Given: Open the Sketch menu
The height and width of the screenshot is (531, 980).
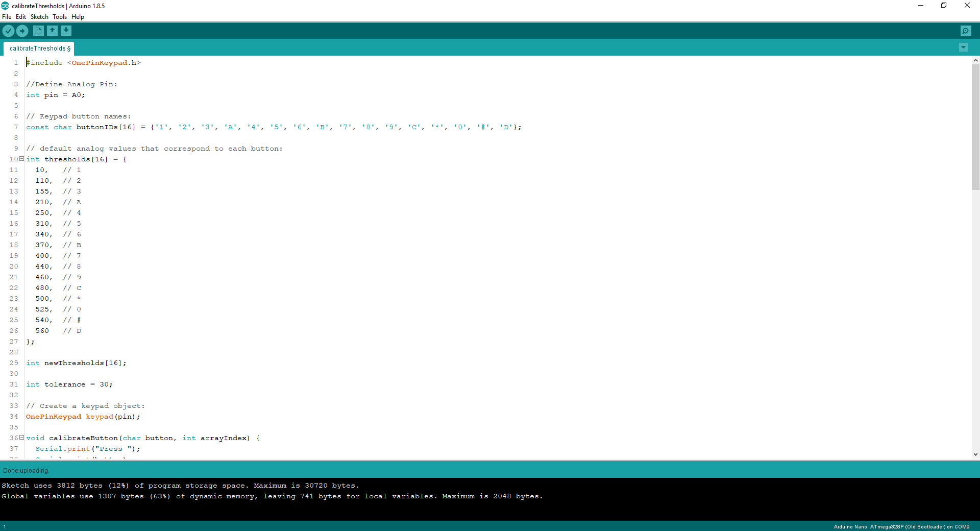Looking at the screenshot, I should 39,17.
